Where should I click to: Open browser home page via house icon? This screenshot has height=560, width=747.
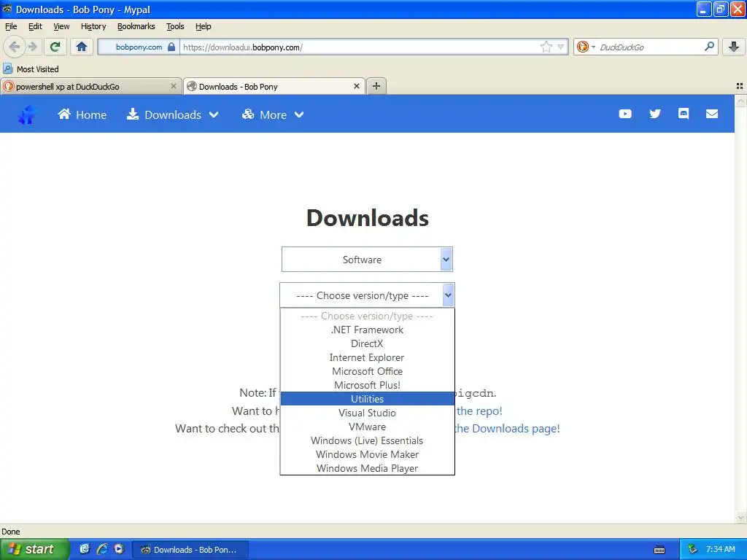(82, 47)
